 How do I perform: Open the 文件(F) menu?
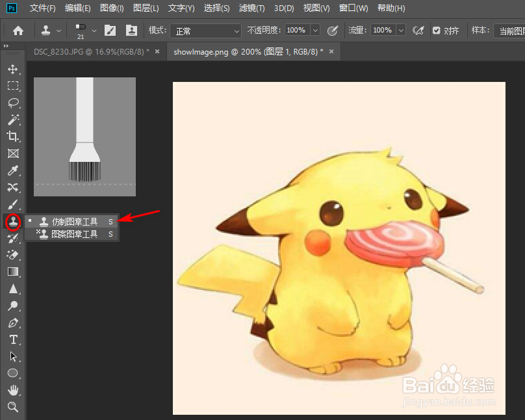click(42, 8)
